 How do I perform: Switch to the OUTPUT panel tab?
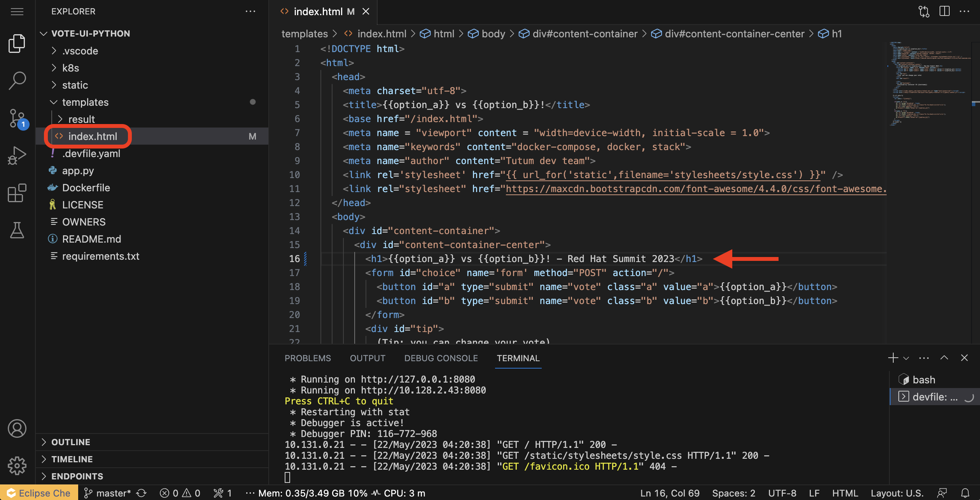pos(367,358)
